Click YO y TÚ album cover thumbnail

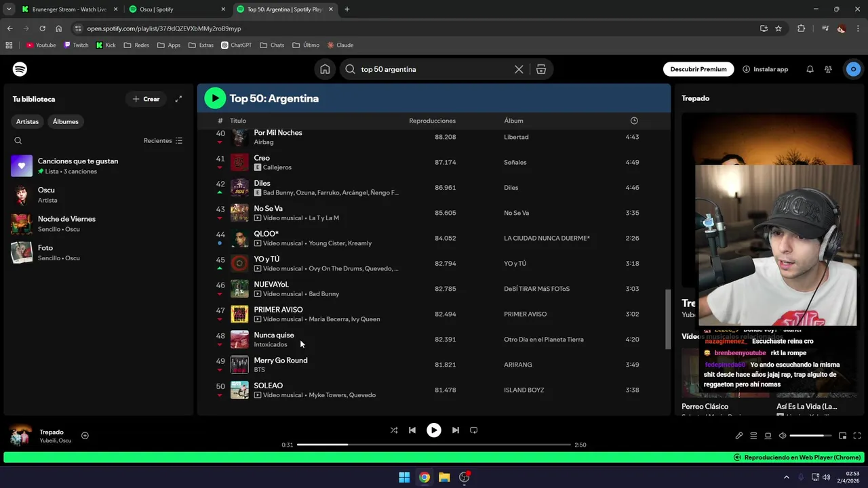pyautogui.click(x=239, y=264)
